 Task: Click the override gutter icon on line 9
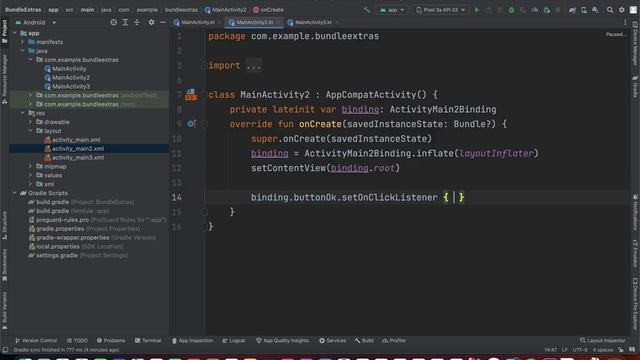[x=191, y=124]
